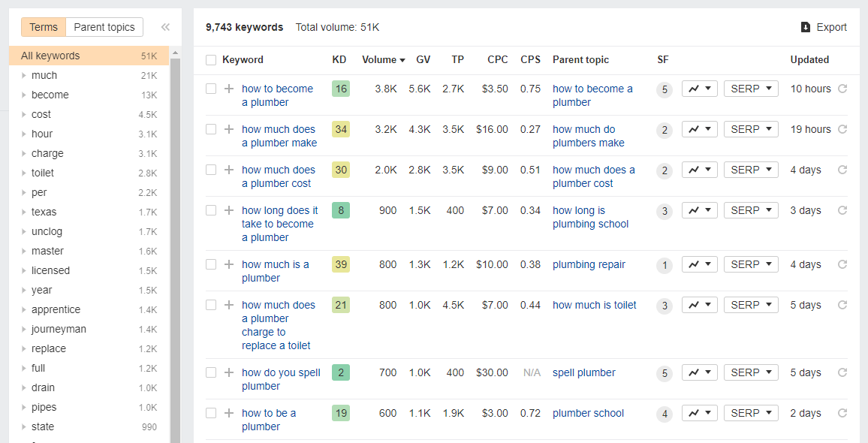Expand the 'toilet' term in the sidebar
The height and width of the screenshot is (443, 868).
click(24, 173)
